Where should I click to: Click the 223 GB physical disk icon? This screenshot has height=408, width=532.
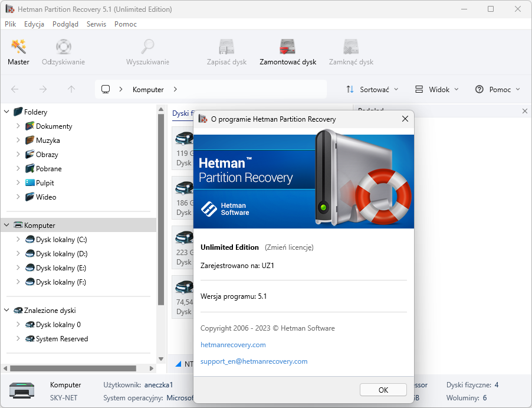184,237
